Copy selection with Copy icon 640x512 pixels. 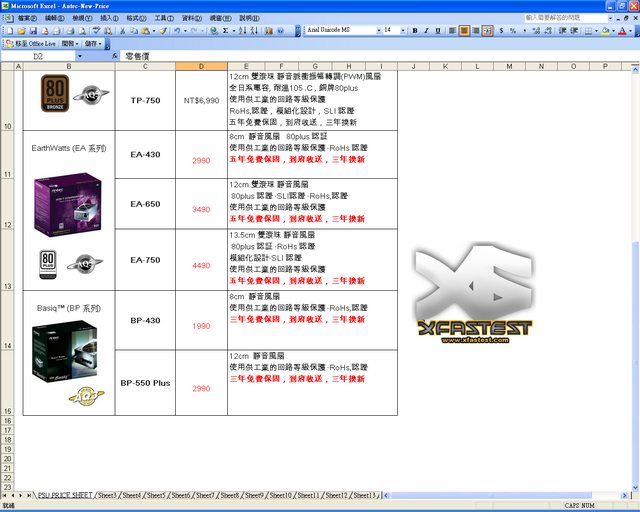pyautogui.click(x=134, y=31)
